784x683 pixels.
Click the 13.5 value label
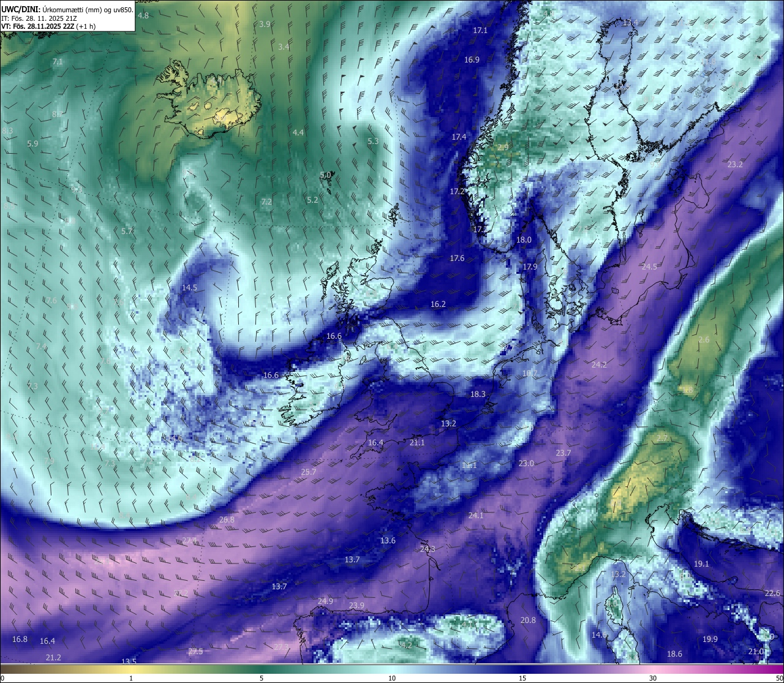coord(129,662)
